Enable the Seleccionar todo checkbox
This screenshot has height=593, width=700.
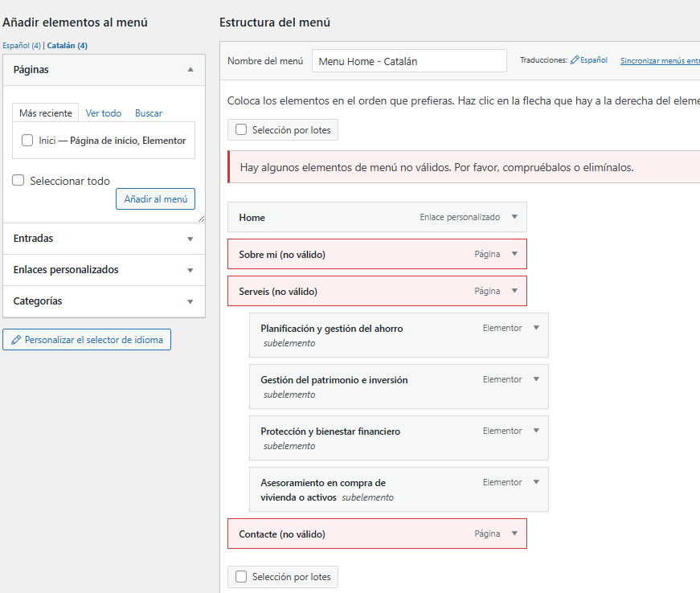pos(18,181)
